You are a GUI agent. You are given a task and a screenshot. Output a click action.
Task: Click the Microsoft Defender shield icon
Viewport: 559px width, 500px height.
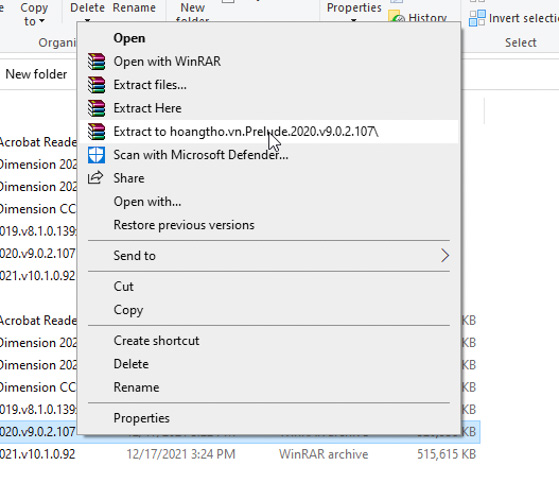point(96,155)
